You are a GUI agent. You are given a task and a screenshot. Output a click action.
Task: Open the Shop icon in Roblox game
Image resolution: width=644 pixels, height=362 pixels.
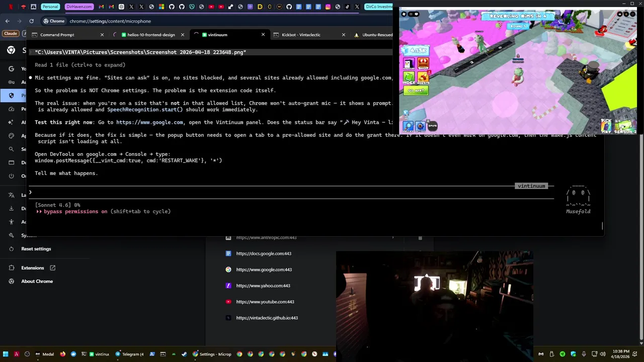423,64
